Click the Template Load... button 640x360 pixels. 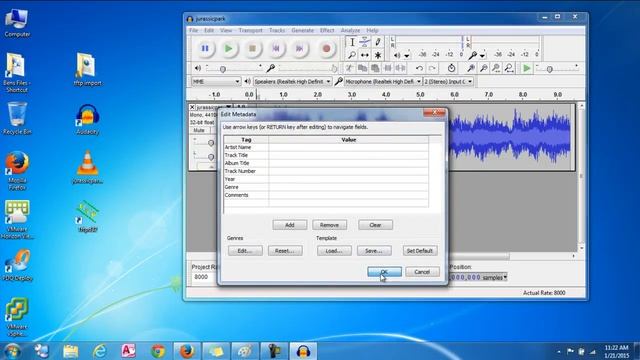334,251
